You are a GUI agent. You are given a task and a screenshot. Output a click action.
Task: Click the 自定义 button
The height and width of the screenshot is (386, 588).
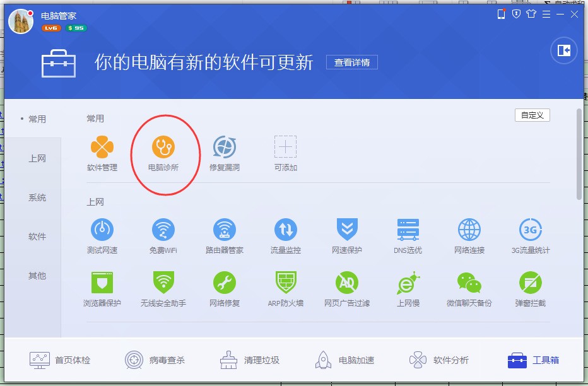click(532, 115)
